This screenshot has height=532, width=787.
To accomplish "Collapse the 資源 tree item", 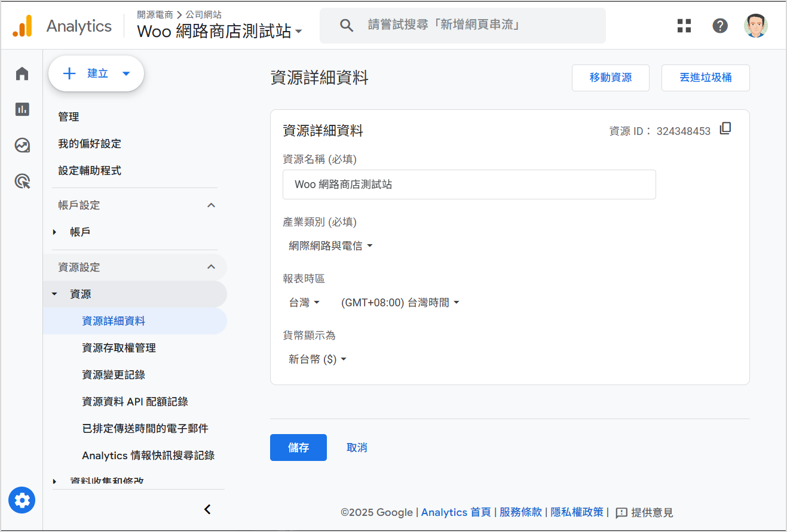I will [x=54, y=294].
